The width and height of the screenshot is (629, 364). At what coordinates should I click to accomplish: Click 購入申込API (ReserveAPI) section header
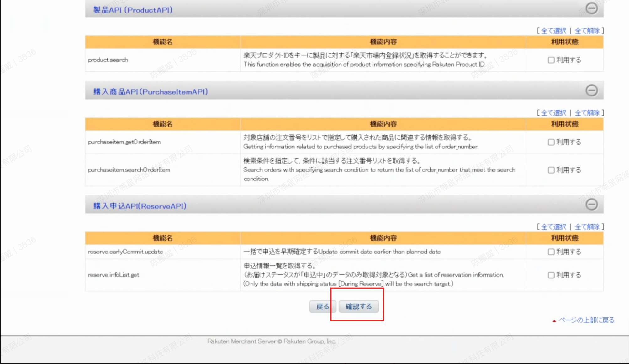click(140, 206)
